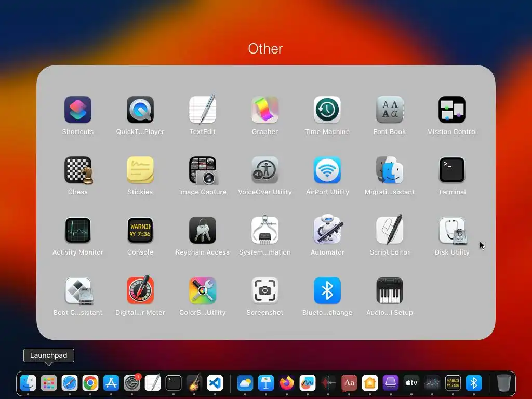Open Mission Control
The height and width of the screenshot is (399, 532).
[x=452, y=110]
